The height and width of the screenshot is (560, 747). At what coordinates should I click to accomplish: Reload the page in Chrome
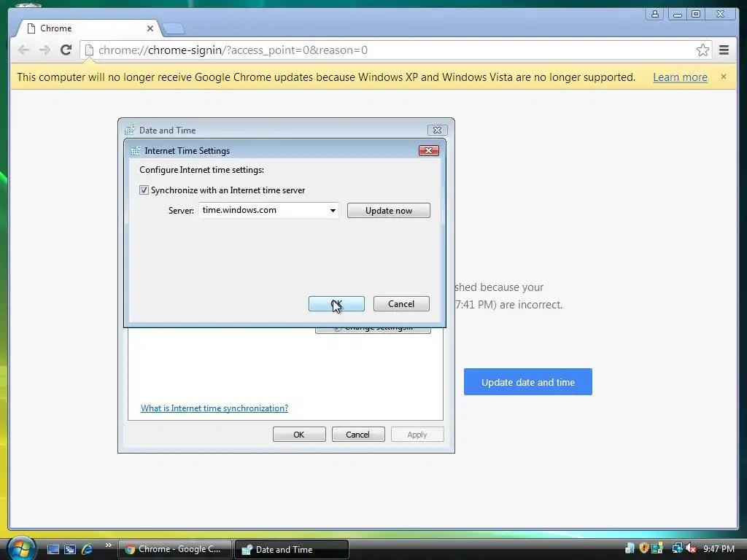click(66, 50)
